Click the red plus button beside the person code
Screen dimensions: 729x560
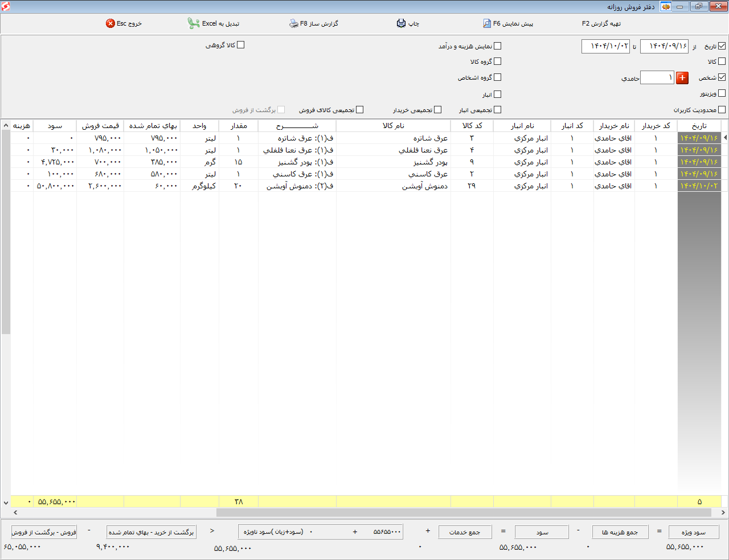682,77
